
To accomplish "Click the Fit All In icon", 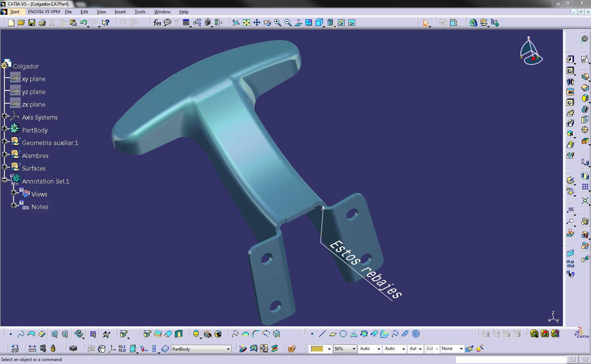I will point(246,23).
